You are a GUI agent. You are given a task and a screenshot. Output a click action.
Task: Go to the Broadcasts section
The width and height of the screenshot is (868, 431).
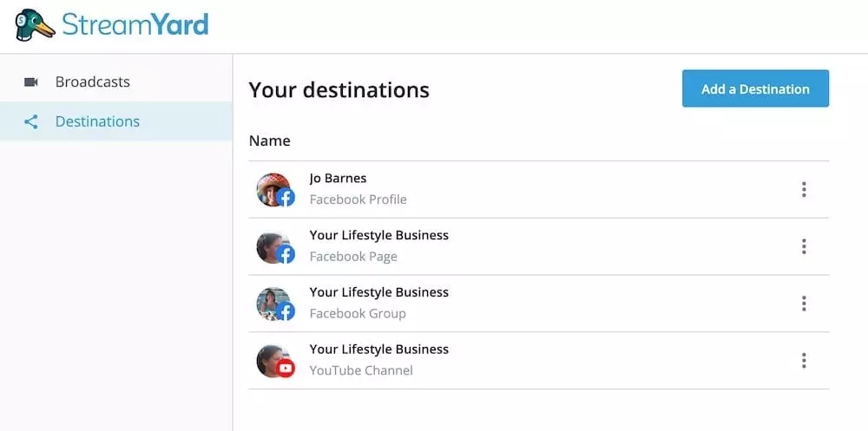click(x=92, y=82)
